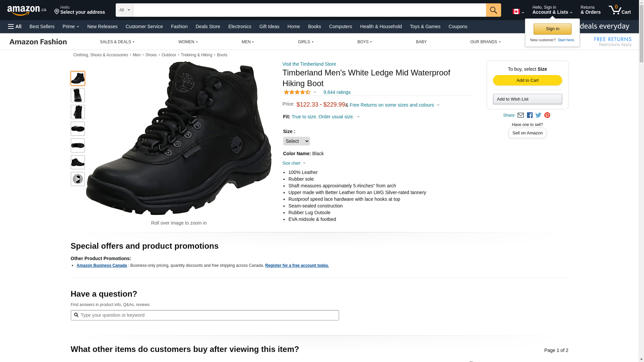Click the Add to Cart button

[x=527, y=80]
